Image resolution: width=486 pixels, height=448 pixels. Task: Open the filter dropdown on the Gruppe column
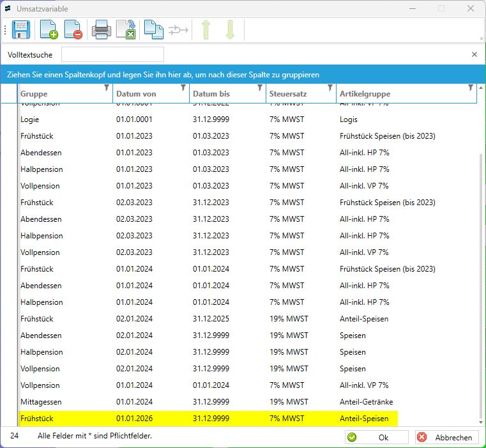(x=107, y=88)
